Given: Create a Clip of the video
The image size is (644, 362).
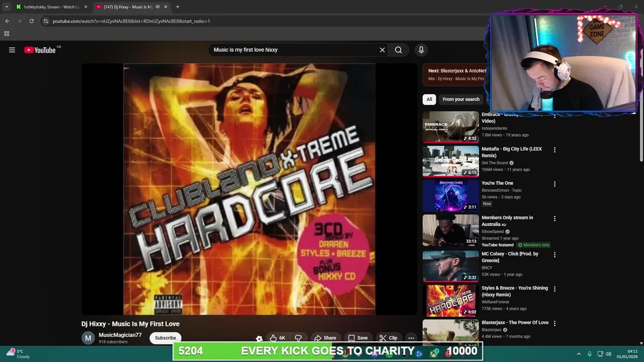Looking at the screenshot, I should 388,338.
